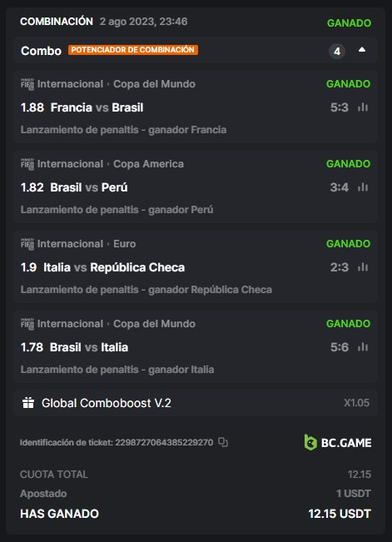Click the X1.05 boost multiplier

(x=357, y=403)
